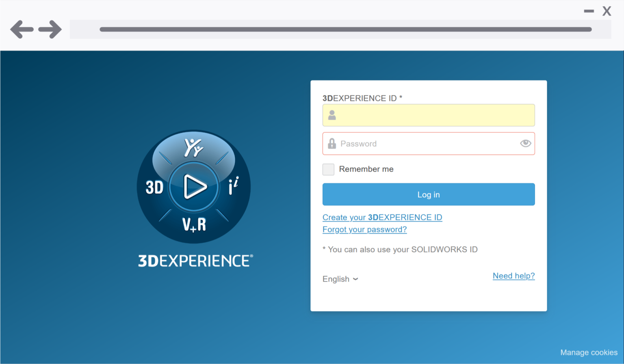Screen dimensions: 624x364
Task: Collapse the English language menu
Action: coord(340,279)
